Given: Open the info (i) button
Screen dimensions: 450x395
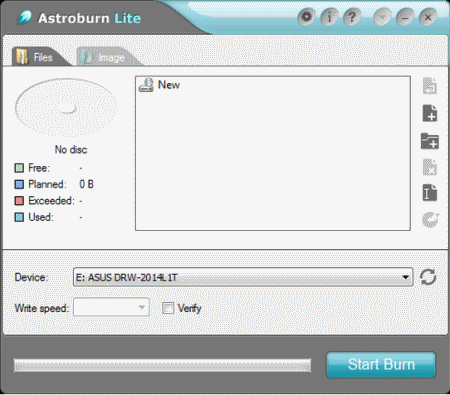Looking at the screenshot, I should pos(329,17).
